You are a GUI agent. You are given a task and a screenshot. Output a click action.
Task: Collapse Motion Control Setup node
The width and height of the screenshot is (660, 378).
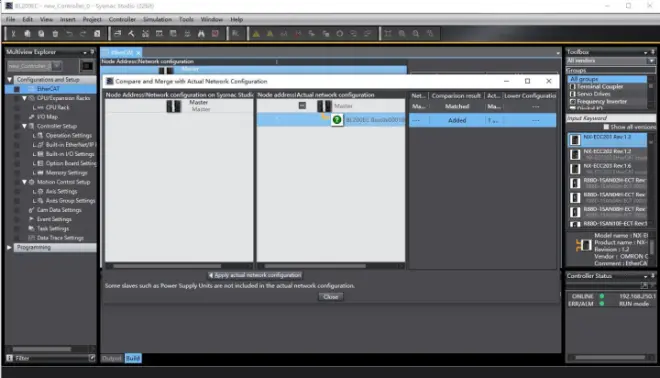coord(24,182)
